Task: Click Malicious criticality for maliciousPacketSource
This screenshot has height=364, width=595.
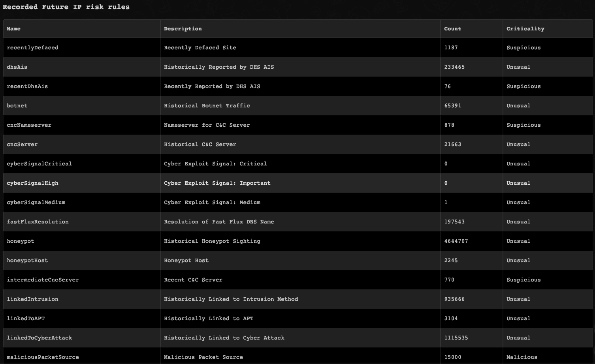Action: pos(522,357)
